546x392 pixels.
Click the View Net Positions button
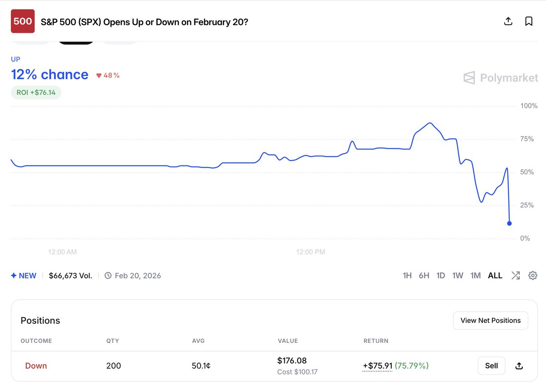[x=490, y=320]
